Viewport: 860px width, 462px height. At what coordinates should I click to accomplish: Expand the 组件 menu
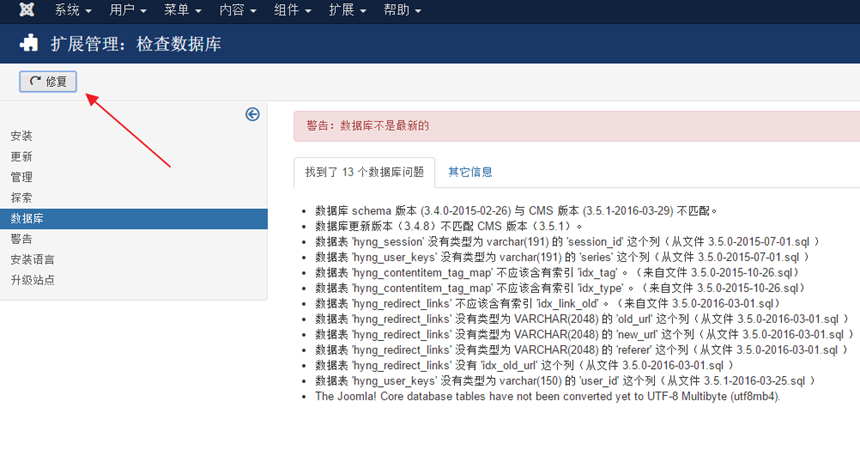(292, 10)
